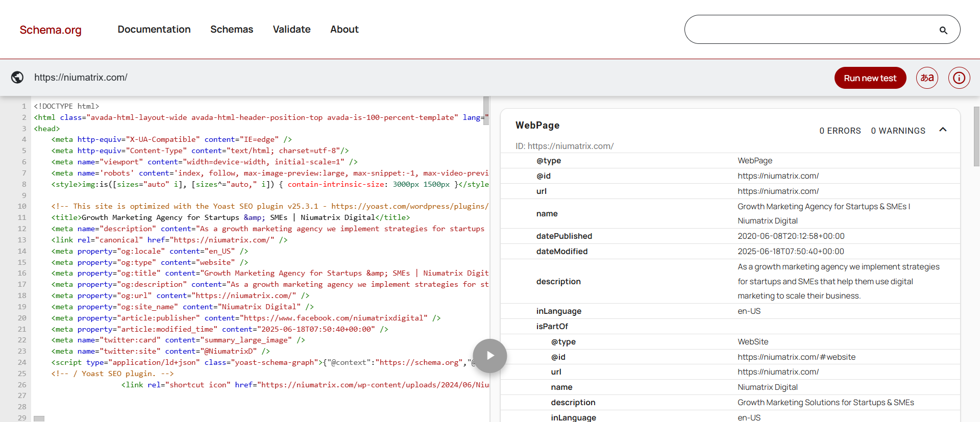Select the dateModified value 2025-06-18T07:50:40+00:00
980x422 pixels.
point(791,252)
